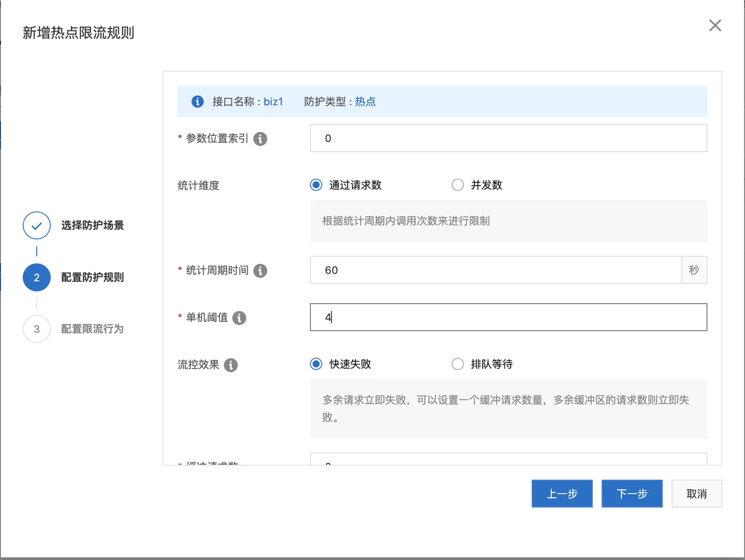Click step 3 circle 配置限流行为
Screen dimensions: 745x560
coord(37,329)
